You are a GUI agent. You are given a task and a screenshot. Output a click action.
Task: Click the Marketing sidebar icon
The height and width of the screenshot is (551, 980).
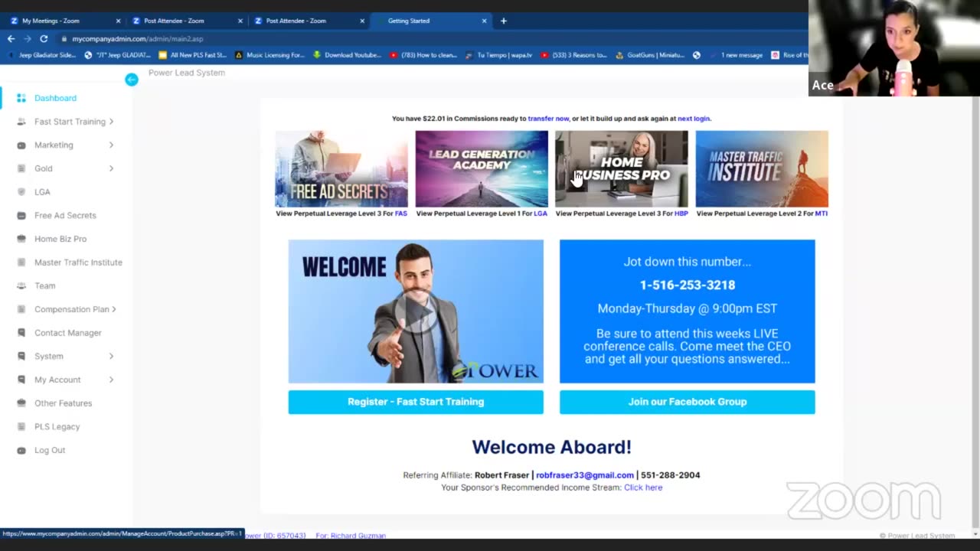tap(21, 145)
